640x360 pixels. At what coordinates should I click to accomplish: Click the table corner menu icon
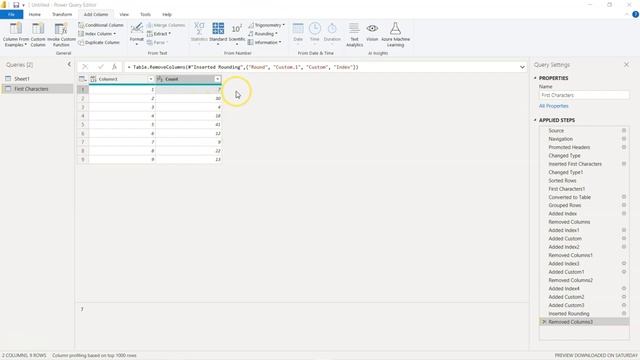click(x=82, y=79)
